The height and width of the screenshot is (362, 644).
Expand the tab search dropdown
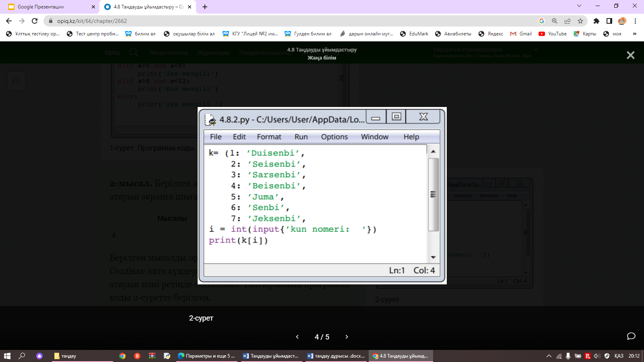579,6
